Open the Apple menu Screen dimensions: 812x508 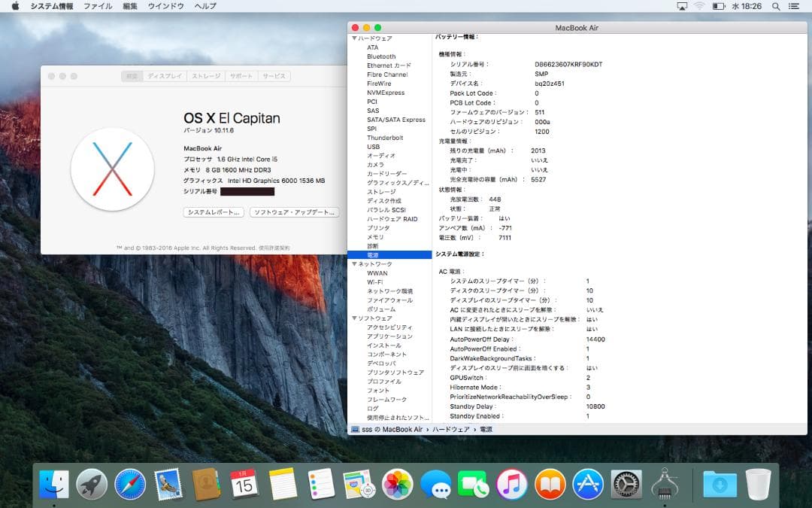[x=15, y=6]
